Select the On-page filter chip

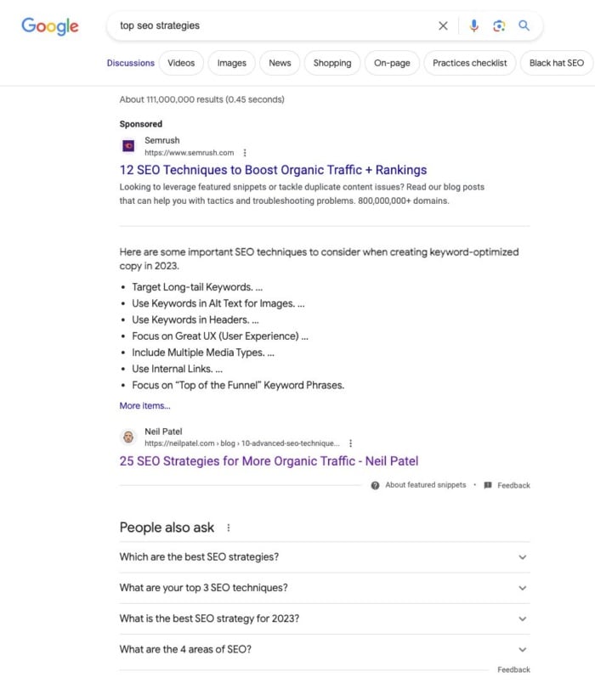[x=392, y=63]
